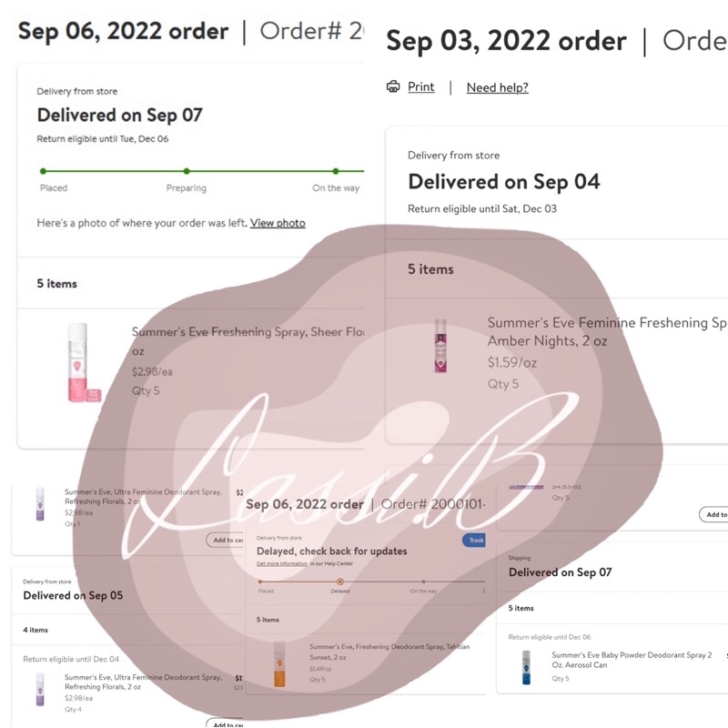Click Add to cart for Qty 1 spray
This screenshot has width=728, height=728.
pos(226,541)
